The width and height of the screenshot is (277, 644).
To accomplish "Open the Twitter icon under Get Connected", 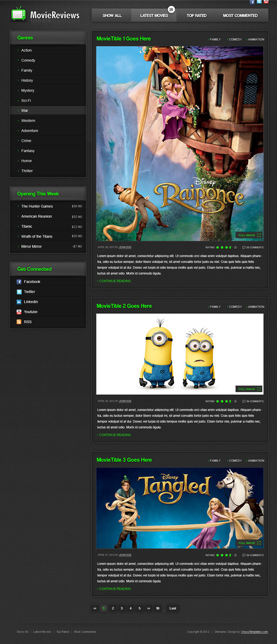I will (19, 291).
